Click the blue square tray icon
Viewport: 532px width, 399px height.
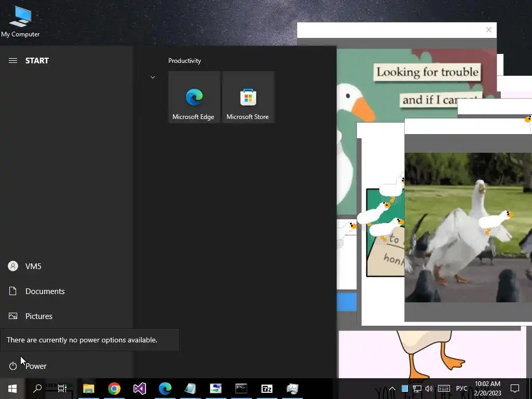coord(404,389)
